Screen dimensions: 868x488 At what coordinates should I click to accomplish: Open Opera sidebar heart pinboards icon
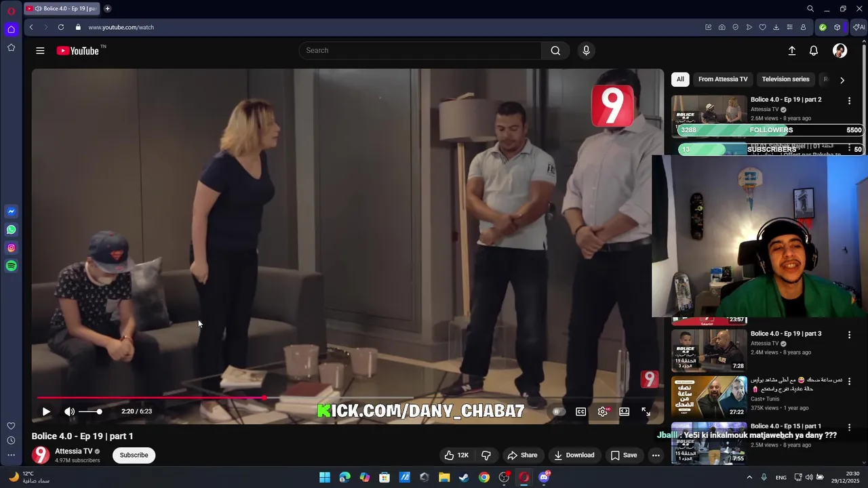[x=11, y=426]
